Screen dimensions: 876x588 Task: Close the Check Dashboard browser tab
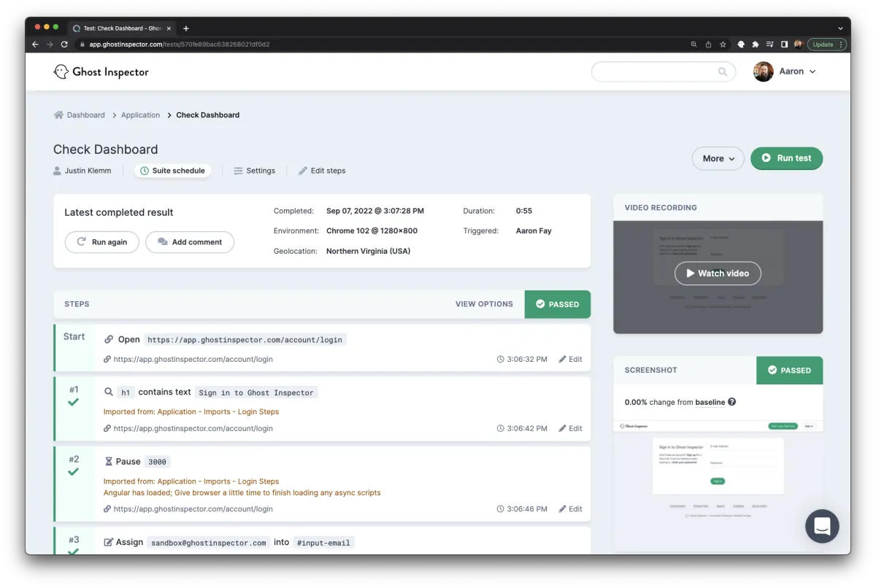pos(169,28)
